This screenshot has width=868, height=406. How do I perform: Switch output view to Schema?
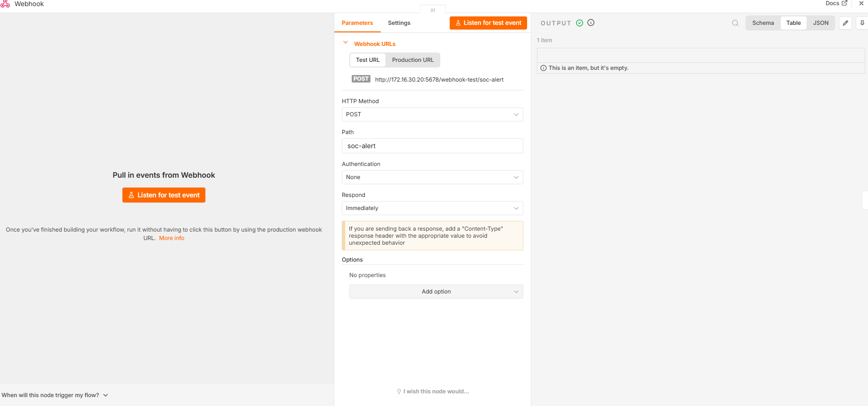(x=763, y=23)
